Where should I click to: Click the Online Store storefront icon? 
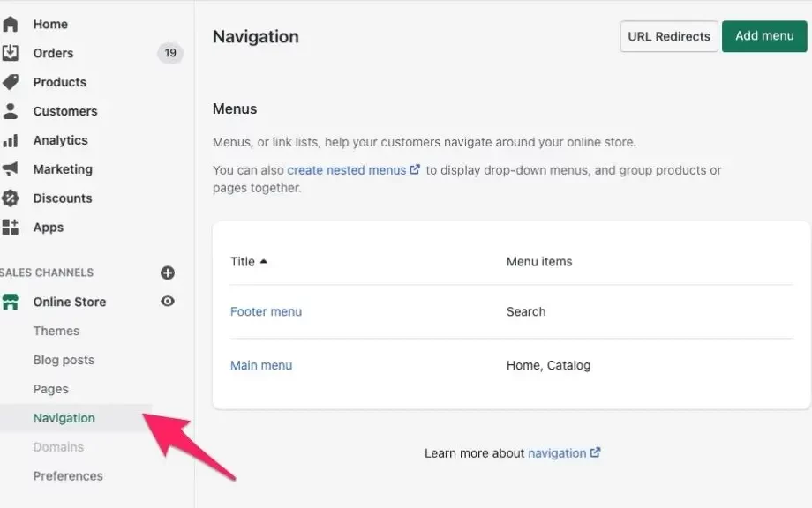click(x=11, y=302)
